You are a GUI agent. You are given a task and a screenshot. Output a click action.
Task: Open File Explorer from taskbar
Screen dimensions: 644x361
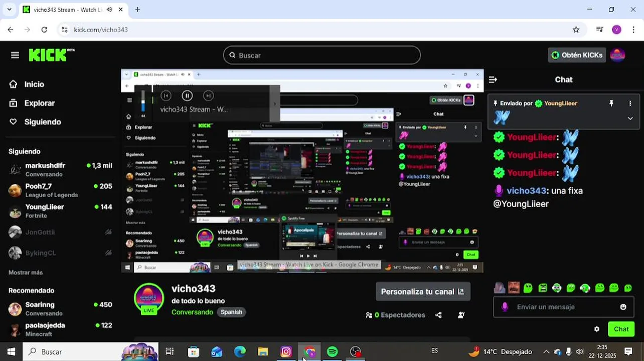pos(263,351)
